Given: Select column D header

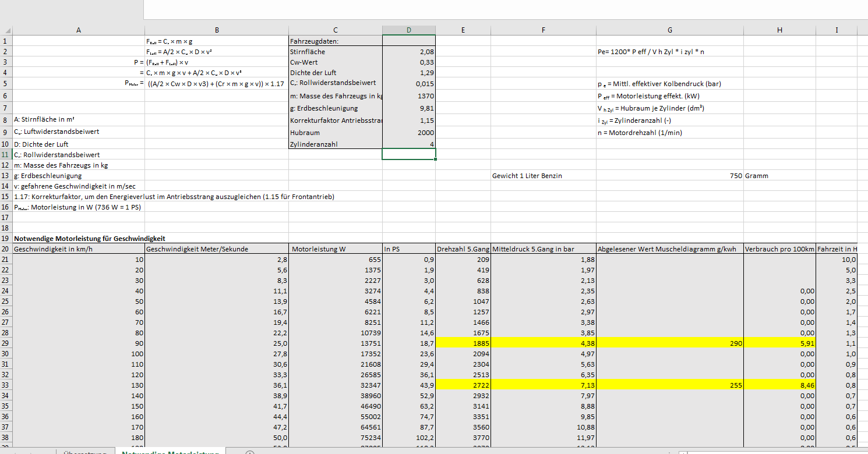Looking at the screenshot, I should point(409,30).
